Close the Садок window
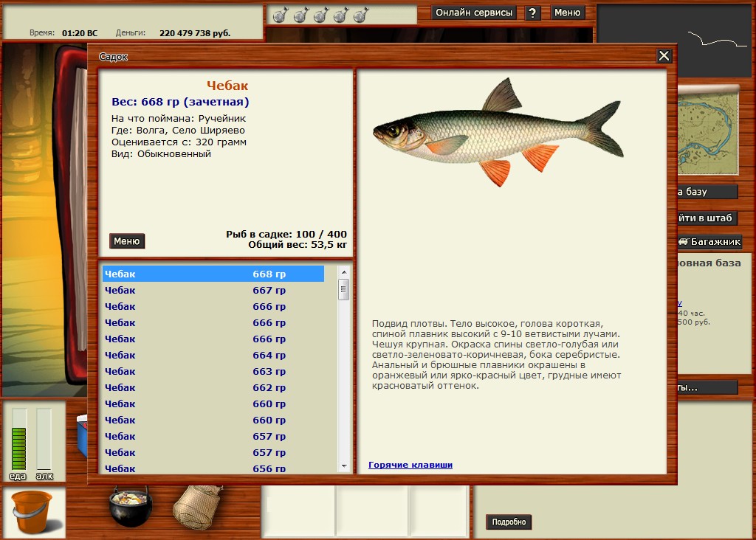Image resolution: width=756 pixels, height=540 pixels. (x=664, y=56)
